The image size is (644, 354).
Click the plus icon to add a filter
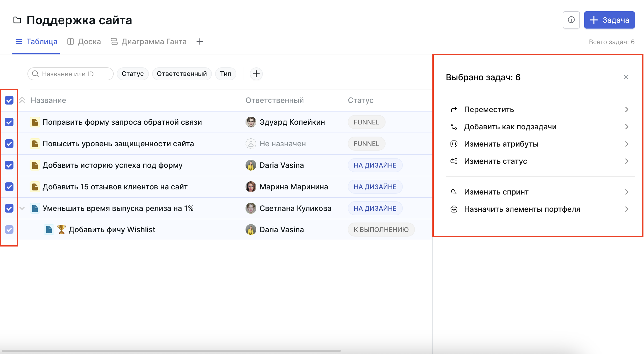(256, 74)
